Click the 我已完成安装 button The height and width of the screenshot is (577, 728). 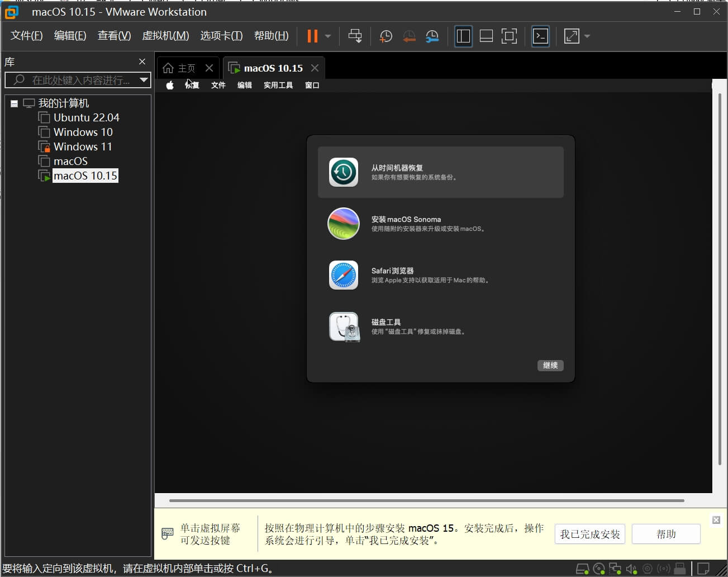click(x=590, y=534)
